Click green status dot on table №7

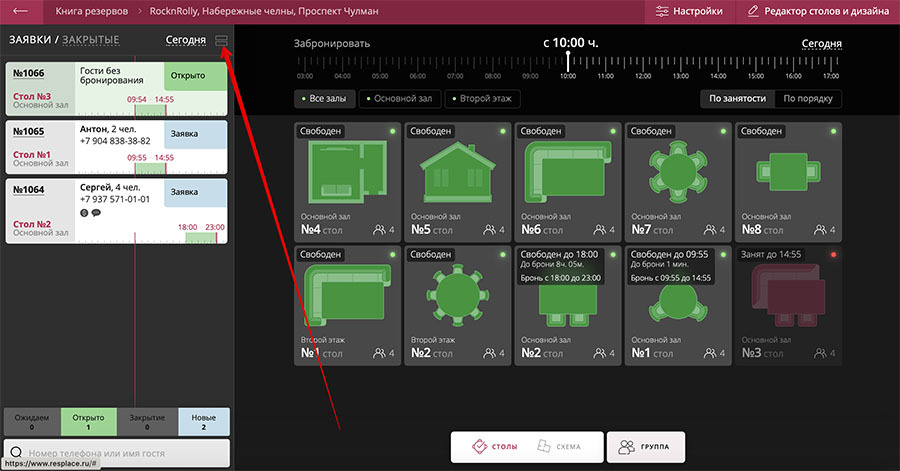(723, 131)
